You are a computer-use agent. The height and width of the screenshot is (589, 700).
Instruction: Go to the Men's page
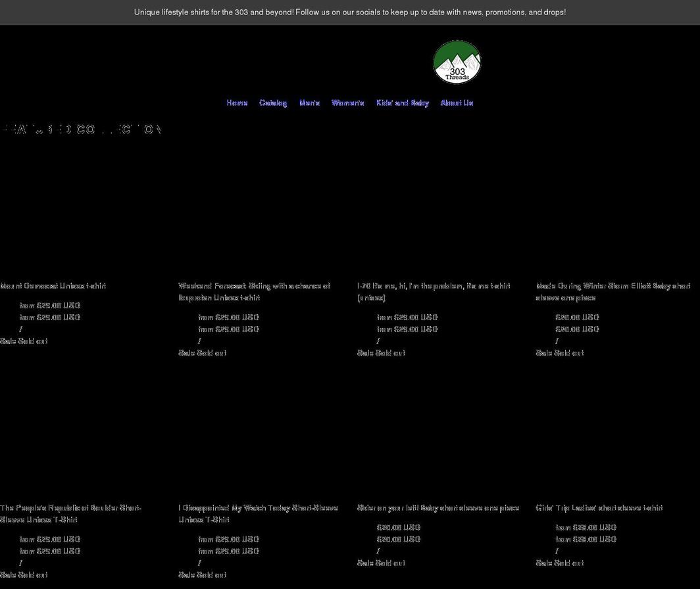pos(309,103)
